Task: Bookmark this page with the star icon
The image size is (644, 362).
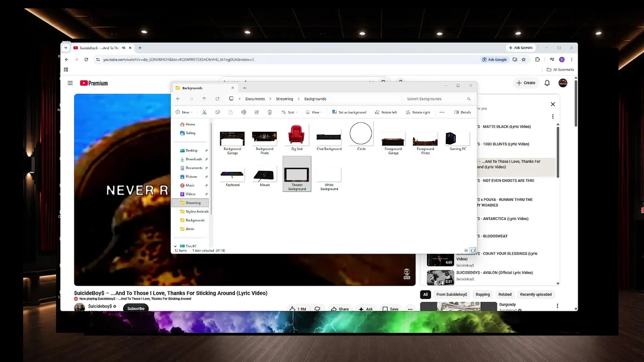Action: click(524, 59)
